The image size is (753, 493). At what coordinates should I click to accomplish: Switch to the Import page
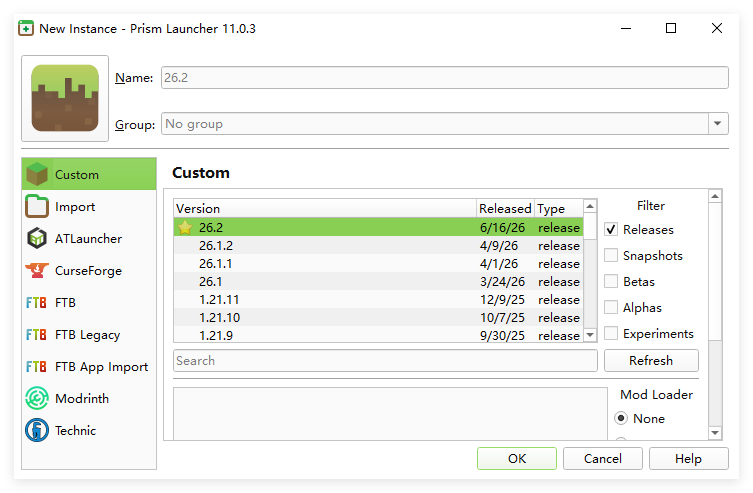(89, 206)
